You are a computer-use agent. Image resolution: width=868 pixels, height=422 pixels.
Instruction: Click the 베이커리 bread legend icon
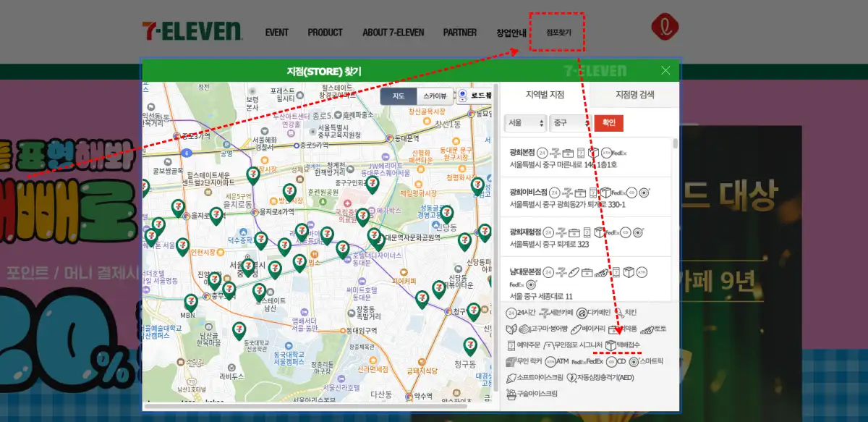coord(576,329)
